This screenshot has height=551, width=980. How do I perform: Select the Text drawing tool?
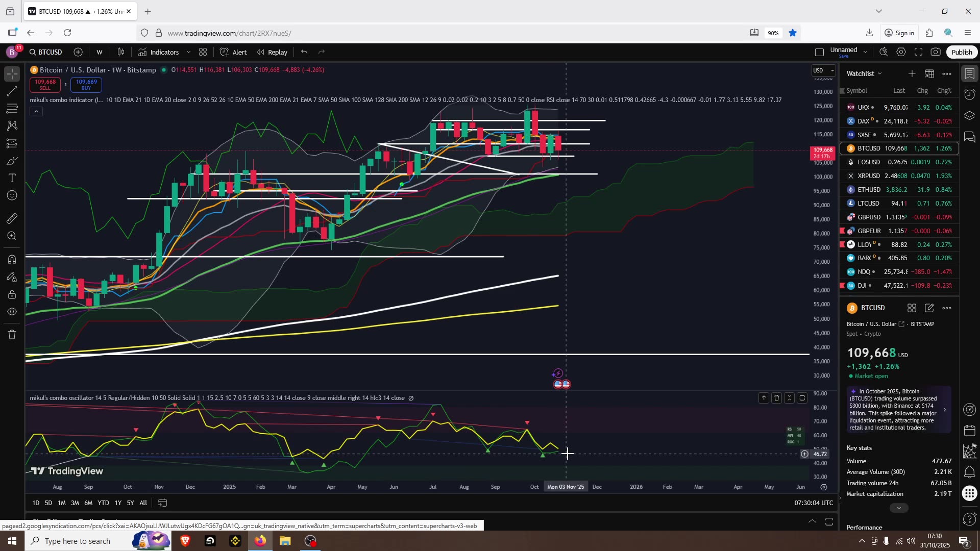11,178
